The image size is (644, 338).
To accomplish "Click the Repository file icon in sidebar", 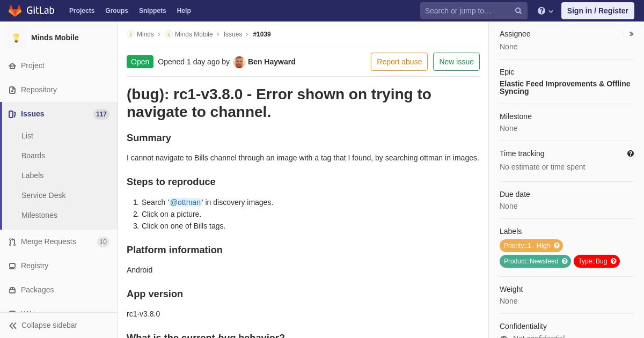I will point(12,90).
